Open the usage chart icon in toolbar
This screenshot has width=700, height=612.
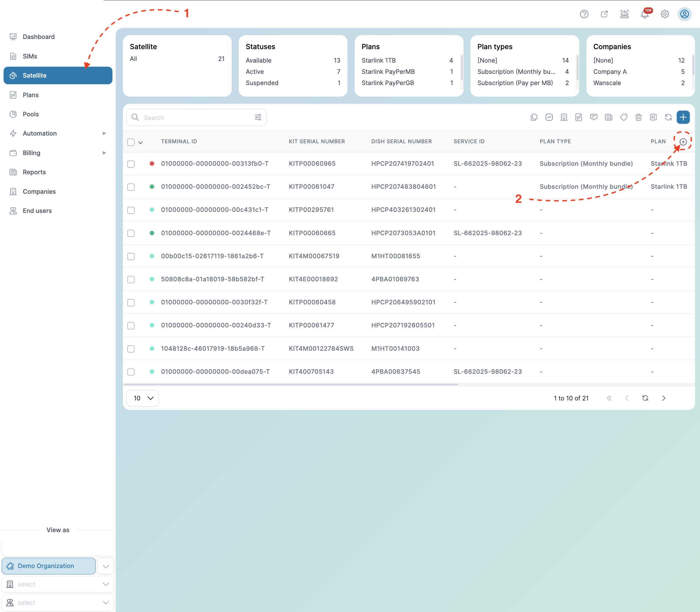click(x=549, y=117)
